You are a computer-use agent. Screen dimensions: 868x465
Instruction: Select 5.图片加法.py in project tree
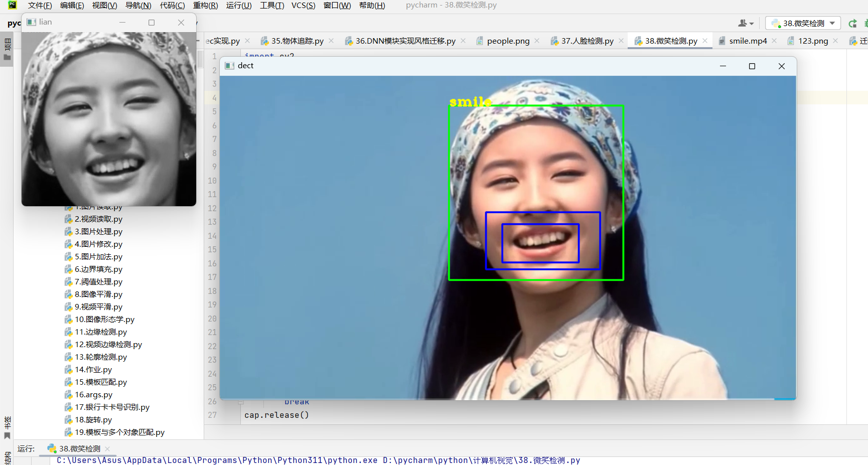(x=93, y=257)
